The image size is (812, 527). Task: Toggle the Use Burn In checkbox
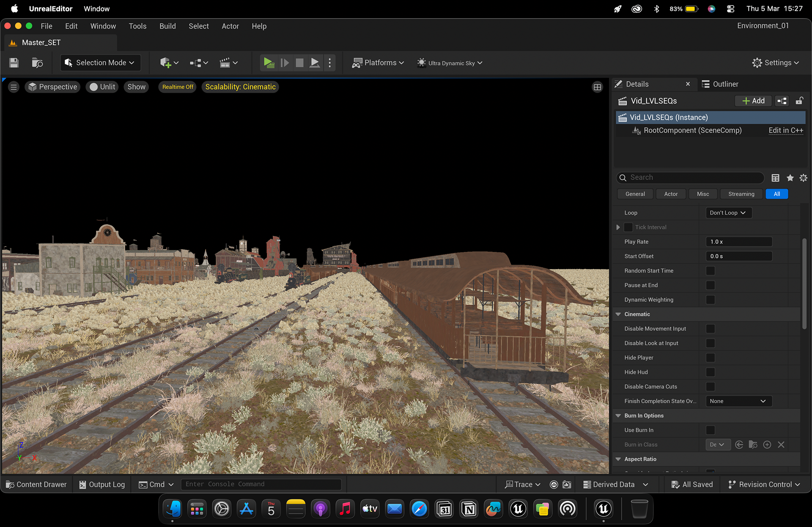710,430
